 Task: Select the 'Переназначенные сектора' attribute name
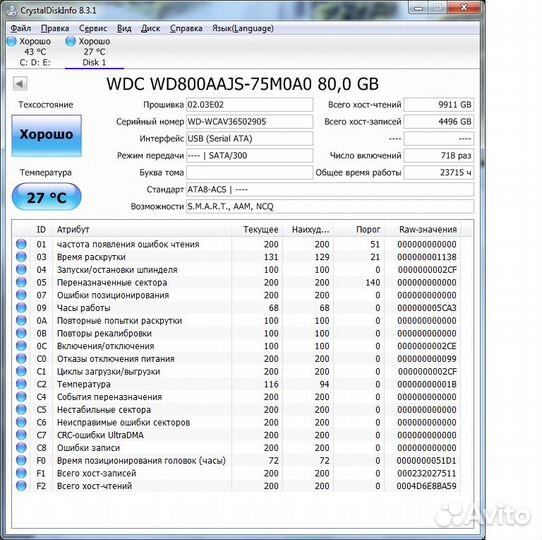[112, 282]
